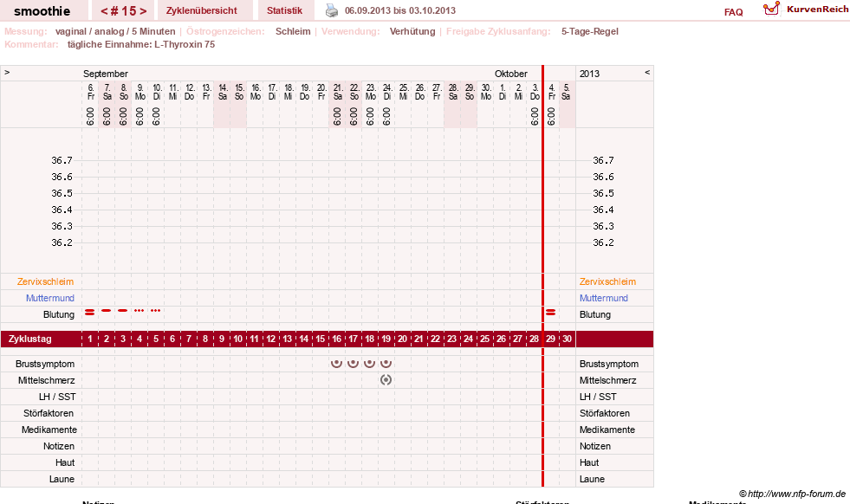The width and height of the screenshot is (850, 504).
Task: Click heavy bleeding symbol on cycle day 1
Action: click(x=90, y=312)
